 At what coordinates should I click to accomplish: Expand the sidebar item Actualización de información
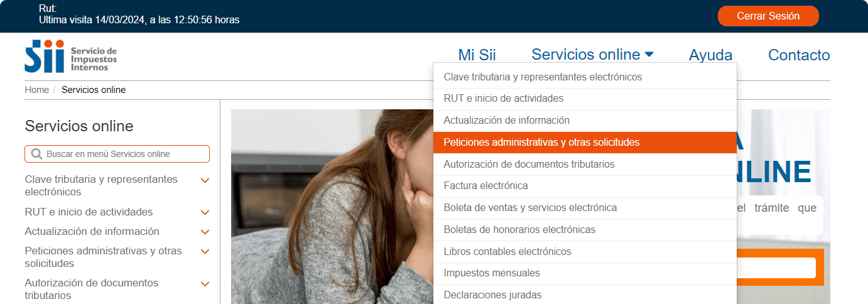[205, 232]
